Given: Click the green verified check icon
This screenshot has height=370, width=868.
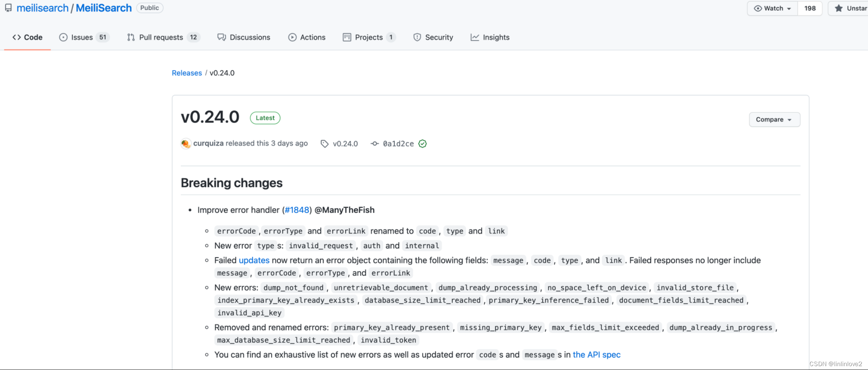Looking at the screenshot, I should pyautogui.click(x=423, y=144).
